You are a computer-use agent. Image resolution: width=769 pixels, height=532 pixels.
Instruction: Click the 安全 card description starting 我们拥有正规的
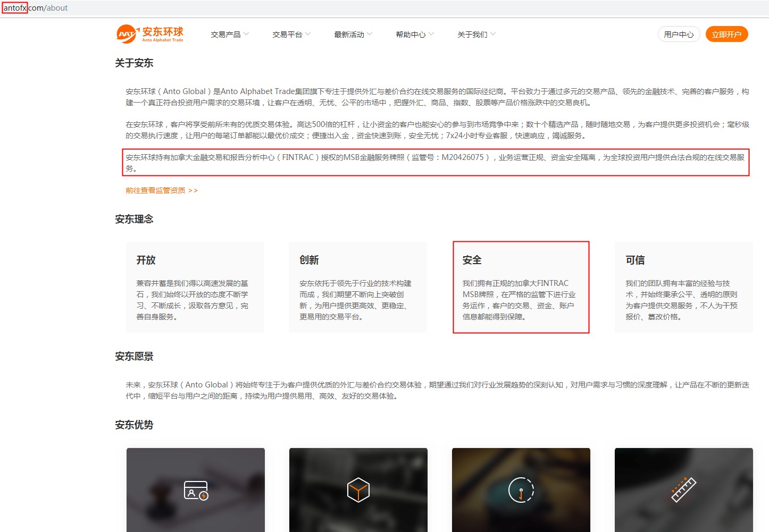pyautogui.click(x=519, y=300)
